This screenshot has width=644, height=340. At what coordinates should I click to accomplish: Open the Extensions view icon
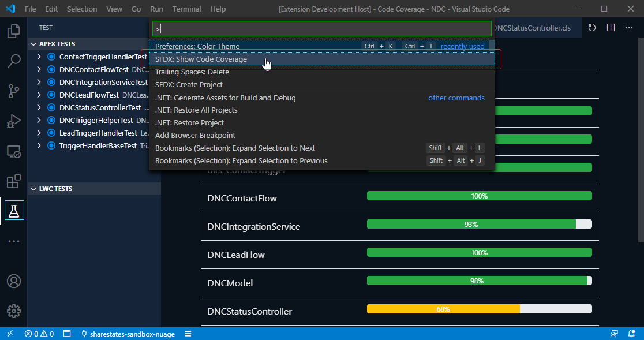pos(13,181)
